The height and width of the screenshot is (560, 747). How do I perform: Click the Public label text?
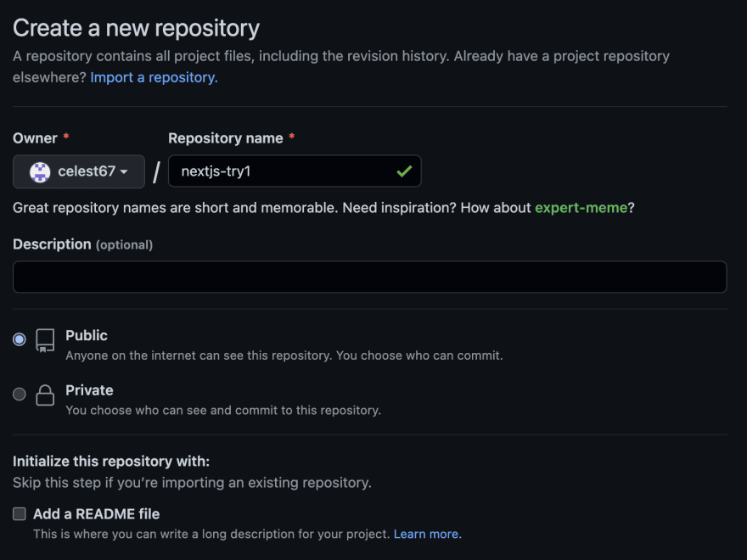click(87, 335)
